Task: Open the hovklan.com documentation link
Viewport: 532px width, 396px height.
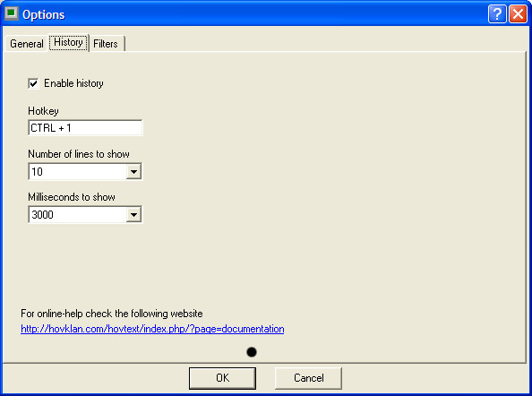Action: [152, 329]
